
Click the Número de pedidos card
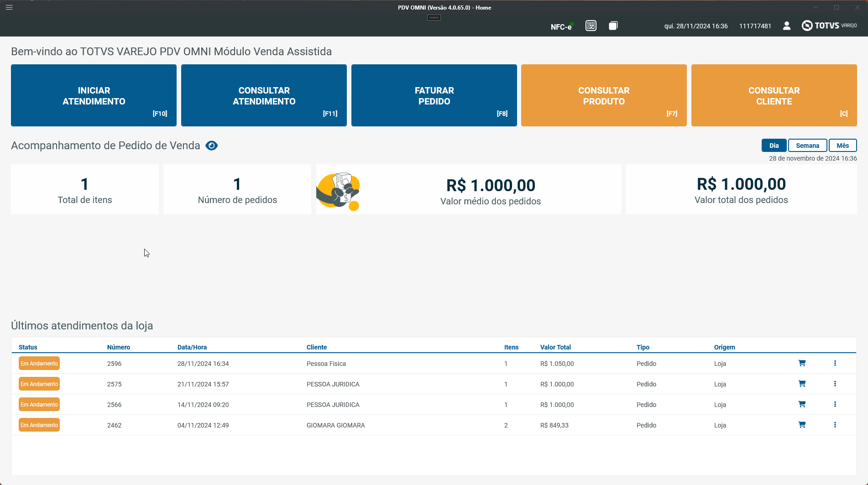[x=237, y=189]
